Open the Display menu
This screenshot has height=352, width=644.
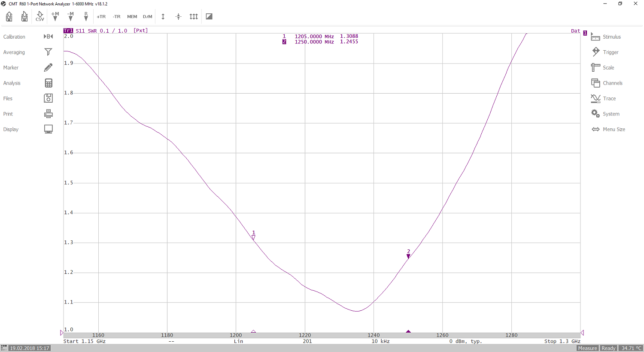28,130
